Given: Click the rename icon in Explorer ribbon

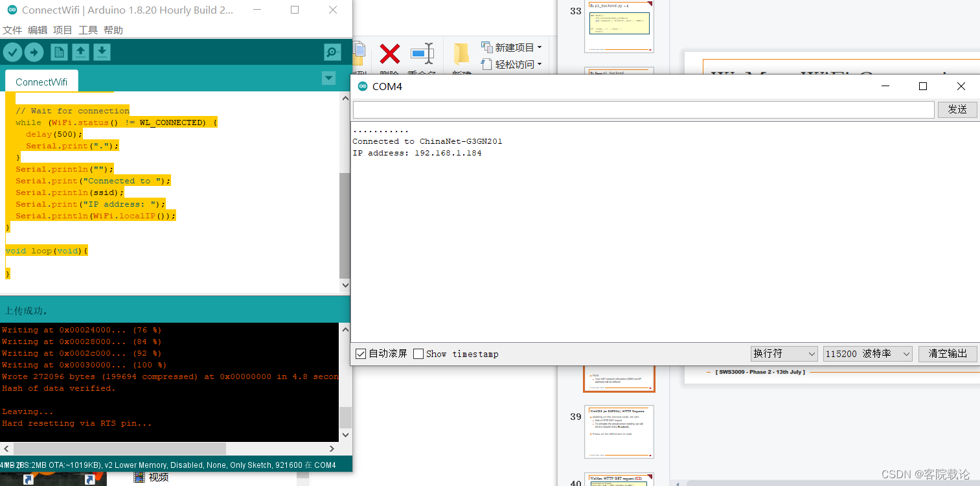Looking at the screenshot, I should pos(422,54).
